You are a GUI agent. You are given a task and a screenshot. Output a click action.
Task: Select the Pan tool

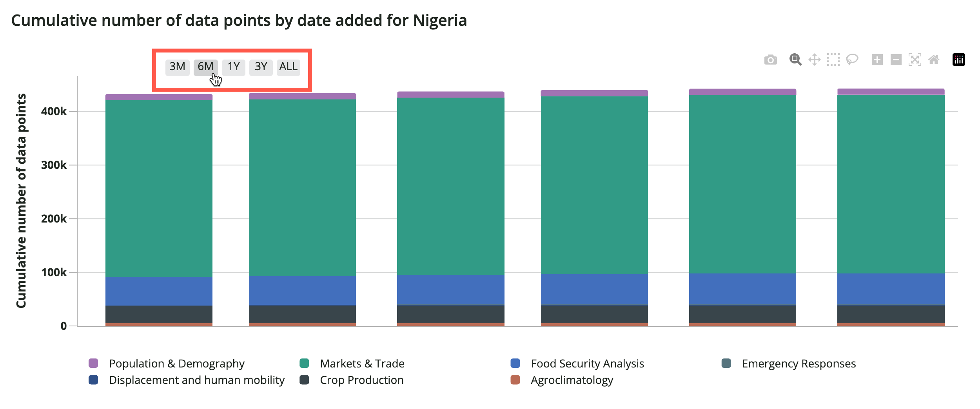coord(815,60)
